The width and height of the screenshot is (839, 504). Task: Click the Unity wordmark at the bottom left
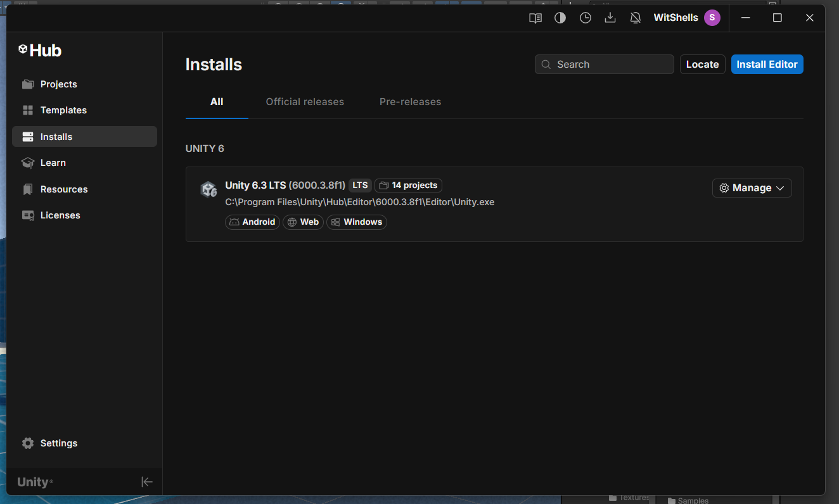[x=35, y=482]
